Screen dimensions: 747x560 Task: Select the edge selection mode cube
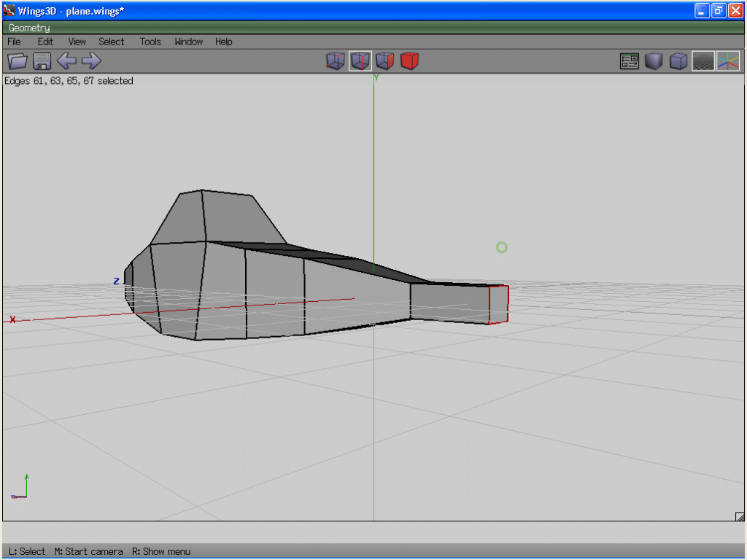[x=360, y=61]
